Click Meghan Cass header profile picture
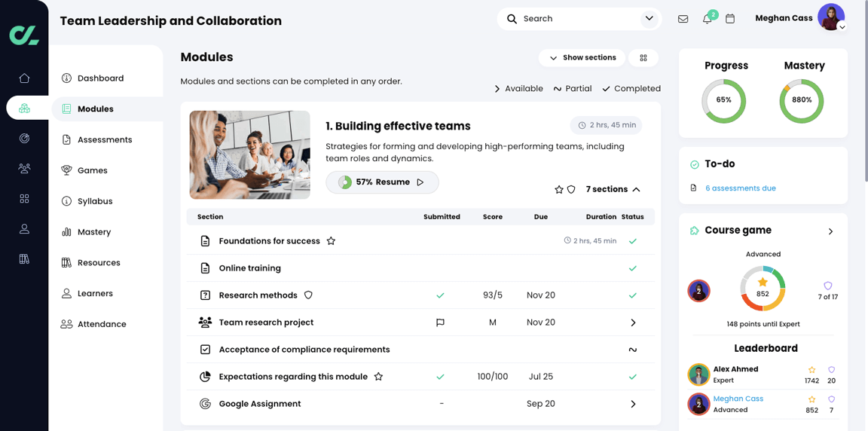868x431 pixels. [831, 17]
